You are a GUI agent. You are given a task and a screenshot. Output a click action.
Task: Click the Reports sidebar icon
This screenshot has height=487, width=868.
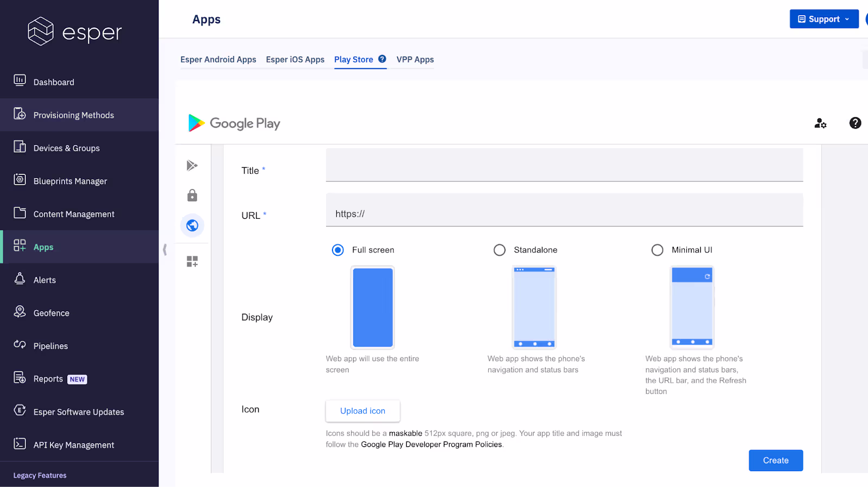pos(20,378)
